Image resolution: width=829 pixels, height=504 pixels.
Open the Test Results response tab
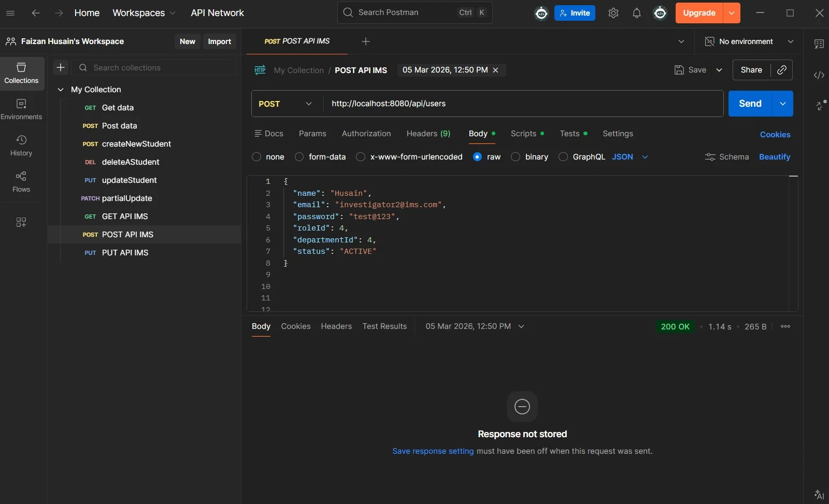(384, 326)
